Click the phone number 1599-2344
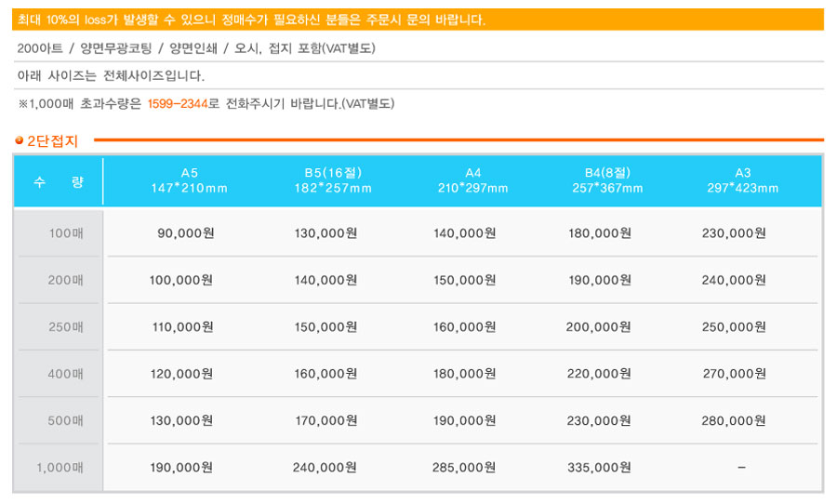The height and width of the screenshot is (504, 837). pos(178,104)
